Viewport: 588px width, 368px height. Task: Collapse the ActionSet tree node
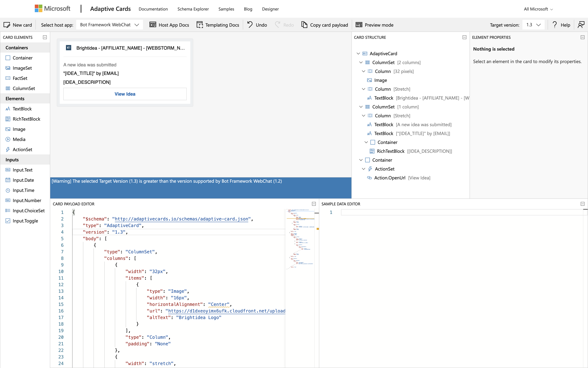pos(364,169)
